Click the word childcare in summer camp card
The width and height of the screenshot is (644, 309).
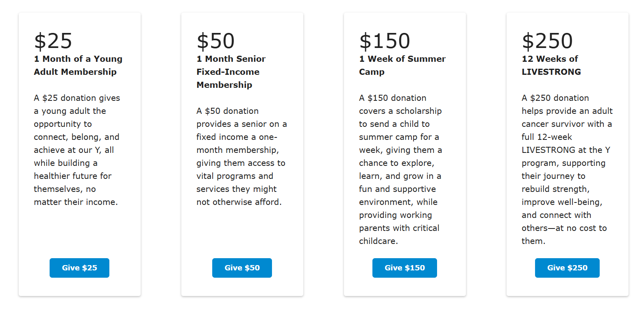[x=378, y=241]
